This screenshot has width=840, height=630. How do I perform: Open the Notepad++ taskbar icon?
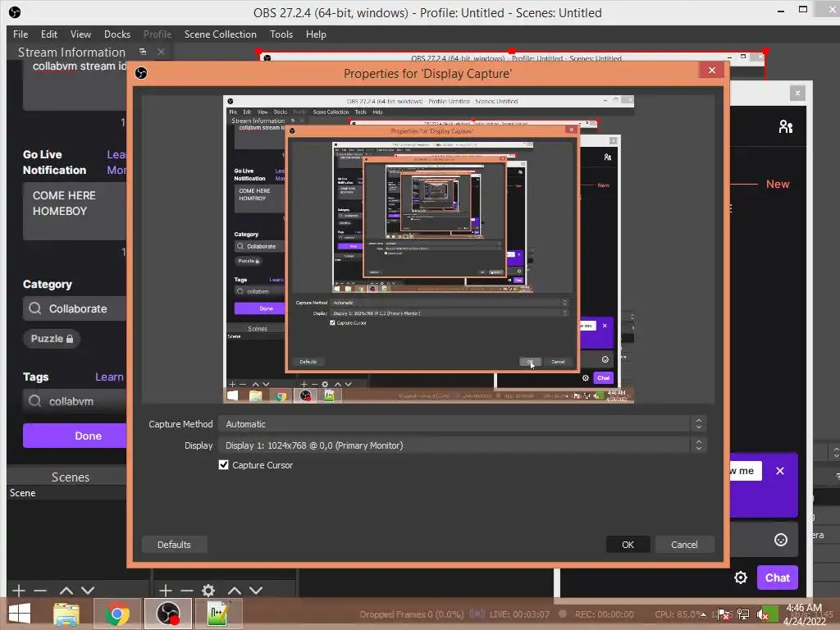point(218,614)
